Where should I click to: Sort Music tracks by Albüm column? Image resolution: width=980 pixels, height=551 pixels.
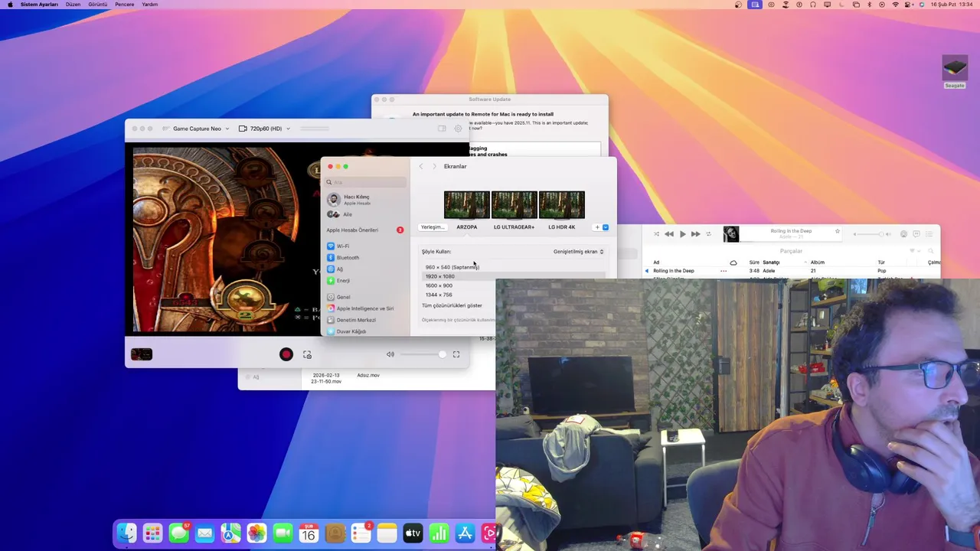click(x=818, y=262)
